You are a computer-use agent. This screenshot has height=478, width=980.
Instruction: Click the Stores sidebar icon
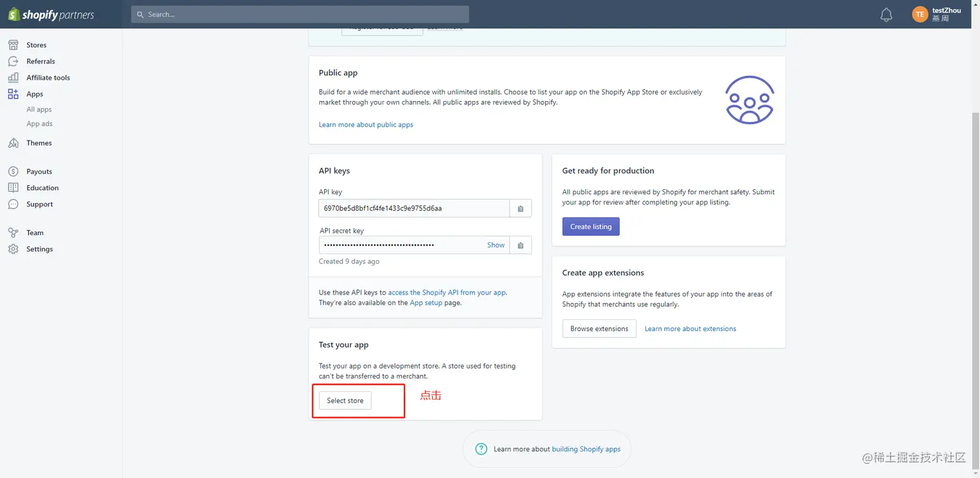13,45
